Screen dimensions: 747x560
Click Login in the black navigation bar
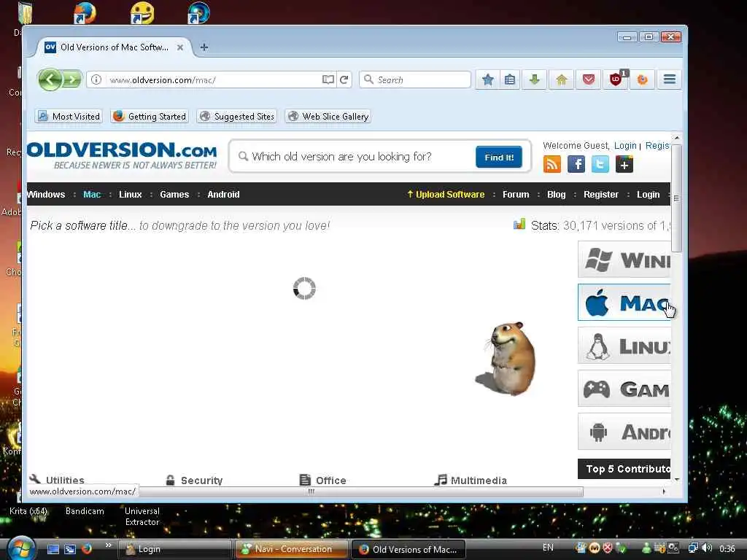649,194
